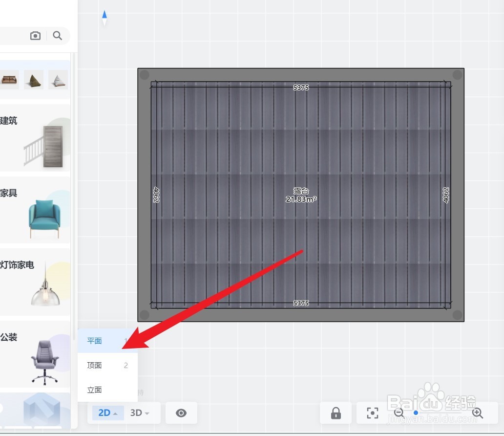Click the bottom 5375 dimension label
The width and height of the screenshot is (504, 436).
click(301, 303)
